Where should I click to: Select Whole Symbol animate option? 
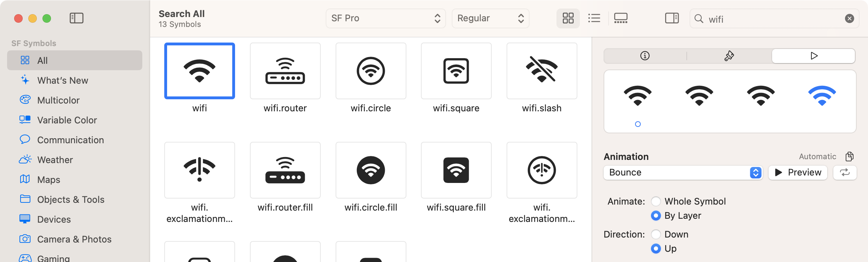pos(656,201)
